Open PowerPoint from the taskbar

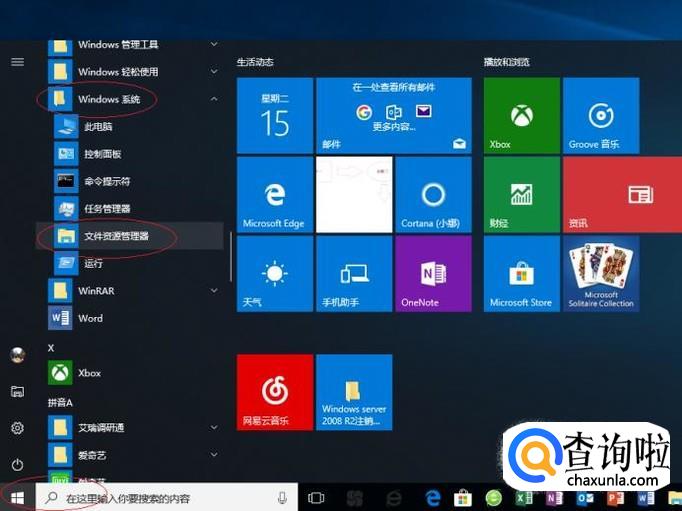click(615, 498)
